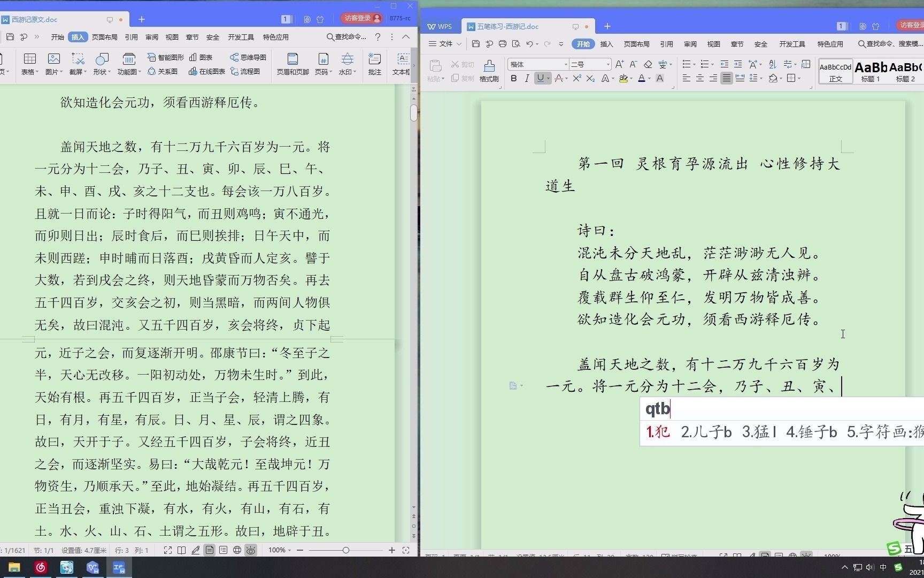Image resolution: width=924 pixels, height=578 pixels.
Task: Open the 文件 menu dropdown
Action: [x=445, y=44]
